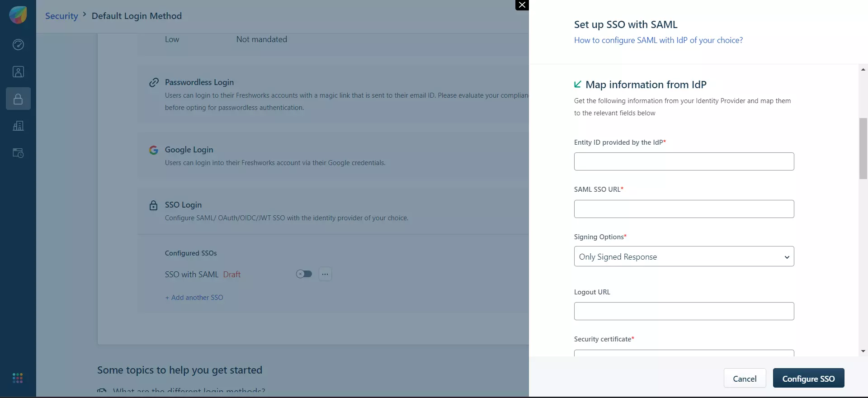Focus the Entity ID input field
This screenshot has height=398, width=868.
[x=684, y=161]
